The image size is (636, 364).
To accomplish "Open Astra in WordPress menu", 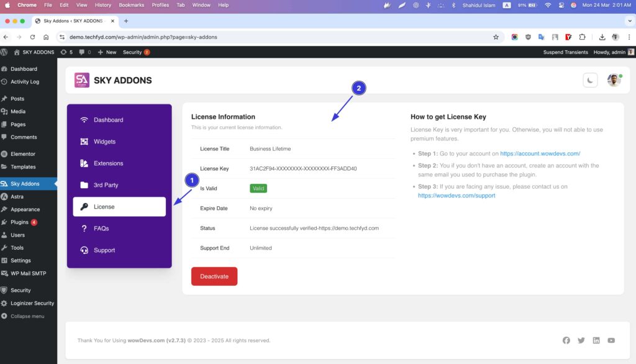I will pos(29,196).
